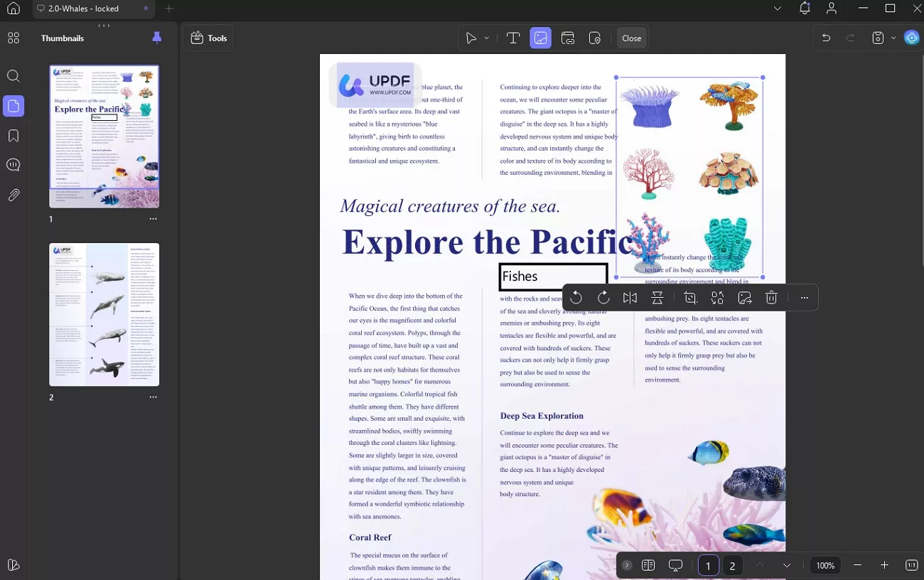Viewport: 924px width, 580px height.
Task: Open the Bookmarks panel in sidebar
Action: (x=13, y=135)
